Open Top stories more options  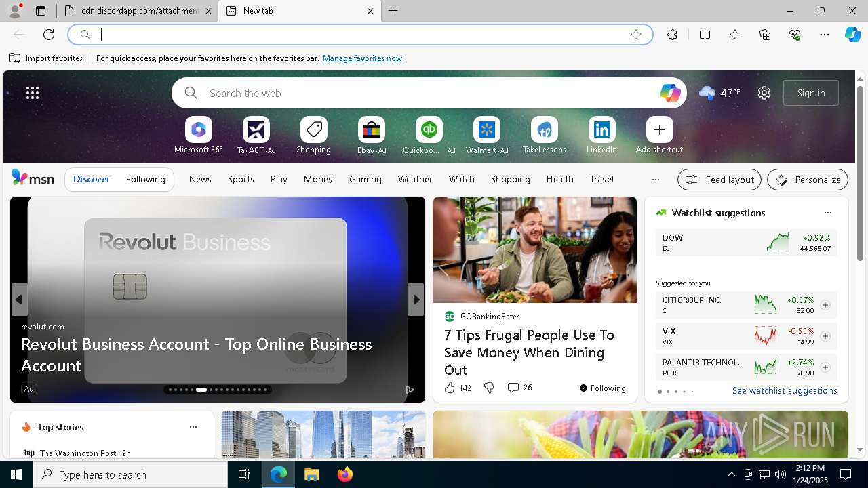[193, 427]
